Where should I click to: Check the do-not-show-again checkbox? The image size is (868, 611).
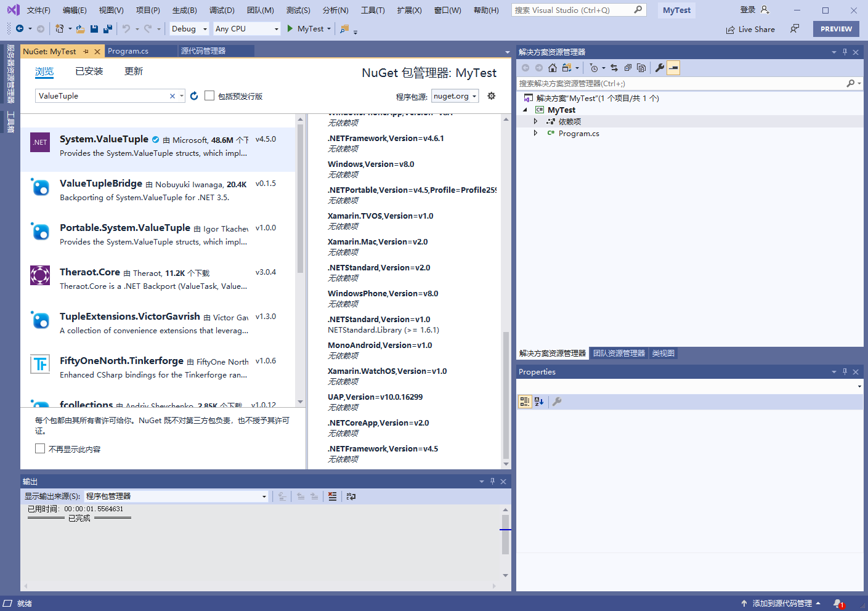click(x=40, y=448)
